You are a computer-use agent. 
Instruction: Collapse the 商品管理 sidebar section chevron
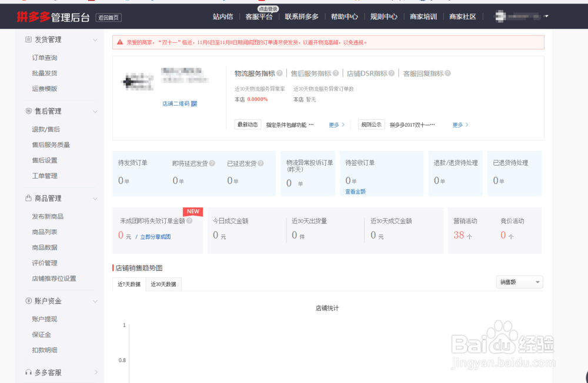95,198
